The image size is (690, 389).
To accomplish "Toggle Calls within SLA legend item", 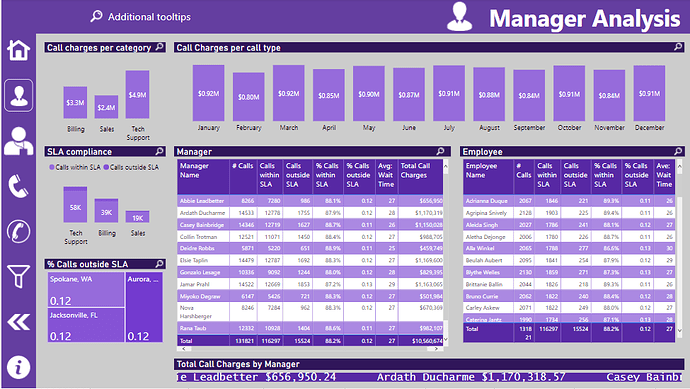I will pos(75,167).
